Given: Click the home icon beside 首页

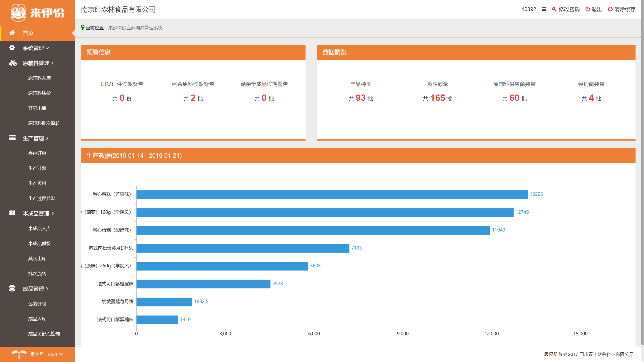Looking at the screenshot, I should 12,33.
